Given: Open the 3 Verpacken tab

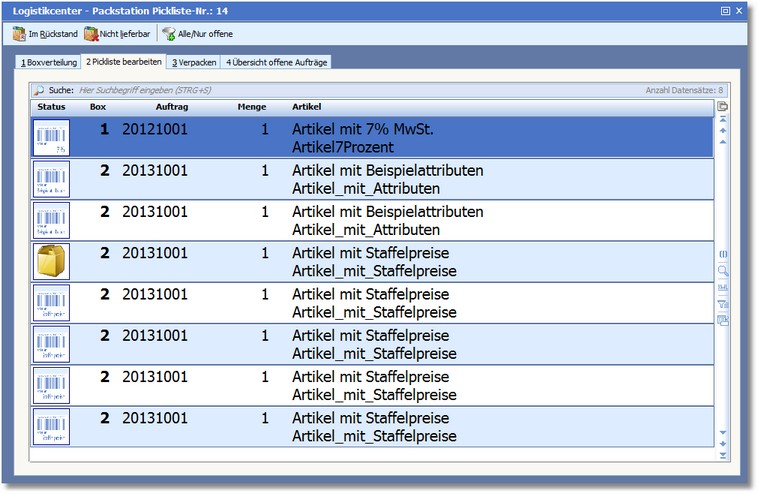Looking at the screenshot, I should click(193, 62).
